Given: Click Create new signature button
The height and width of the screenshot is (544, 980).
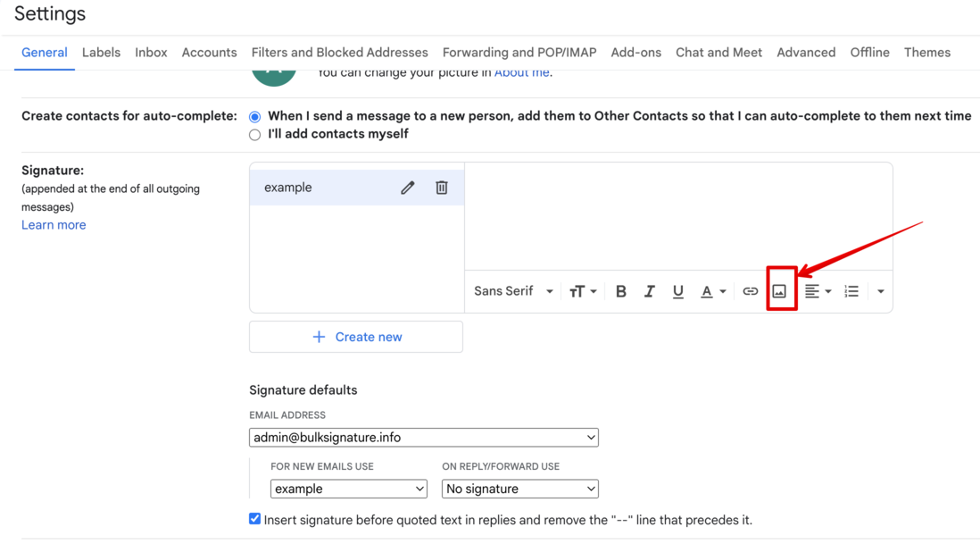Looking at the screenshot, I should [x=356, y=337].
